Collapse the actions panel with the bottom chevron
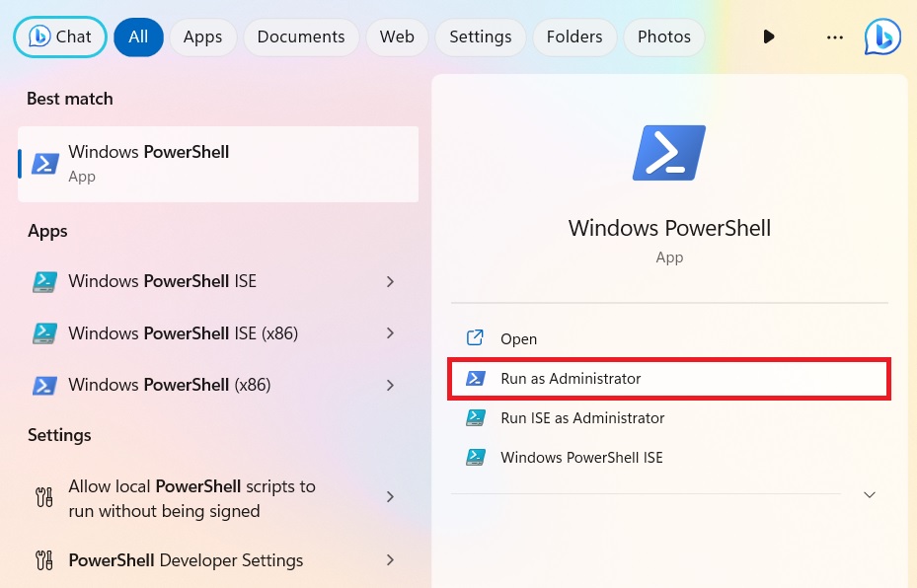The width and height of the screenshot is (917, 588). [869, 494]
